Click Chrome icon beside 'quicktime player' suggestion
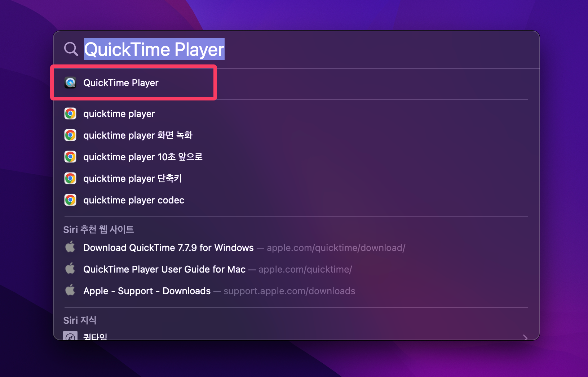This screenshot has width=588, height=377. (x=70, y=114)
